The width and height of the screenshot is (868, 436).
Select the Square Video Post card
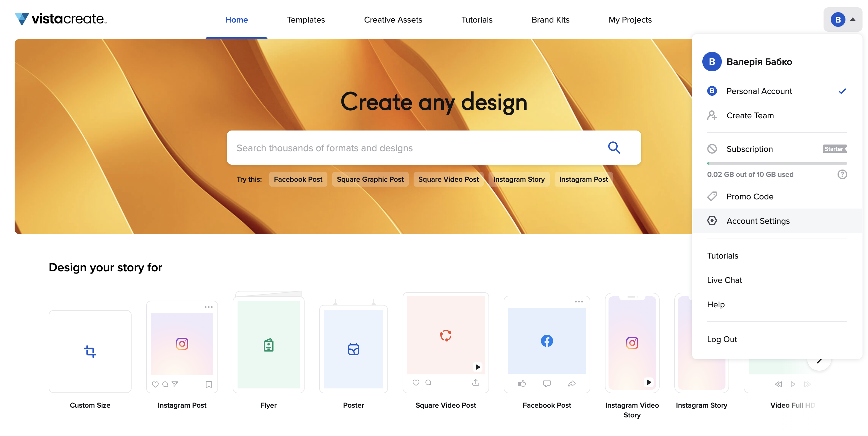coord(446,343)
